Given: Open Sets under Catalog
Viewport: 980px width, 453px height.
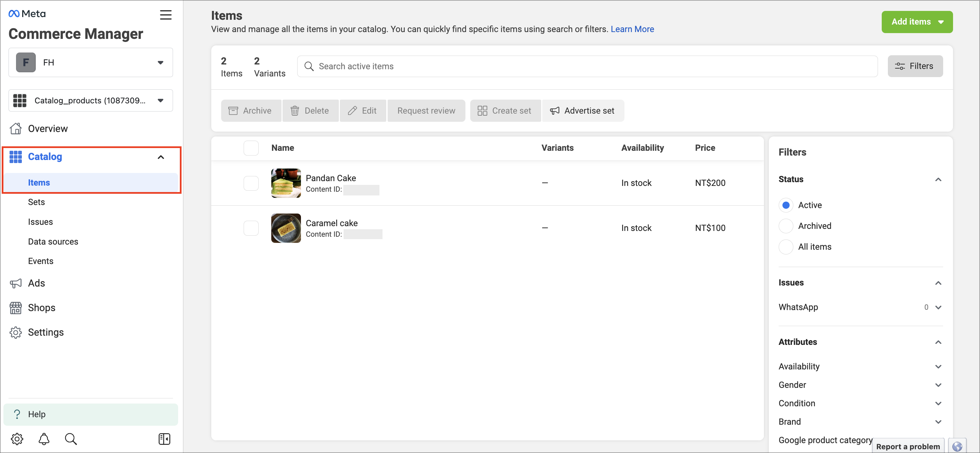Looking at the screenshot, I should pyautogui.click(x=37, y=202).
